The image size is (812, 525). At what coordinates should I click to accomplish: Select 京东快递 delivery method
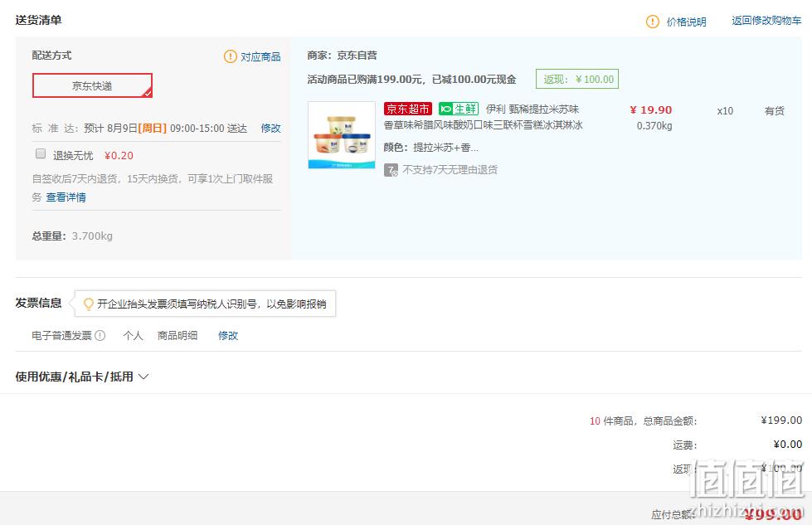[x=92, y=85]
